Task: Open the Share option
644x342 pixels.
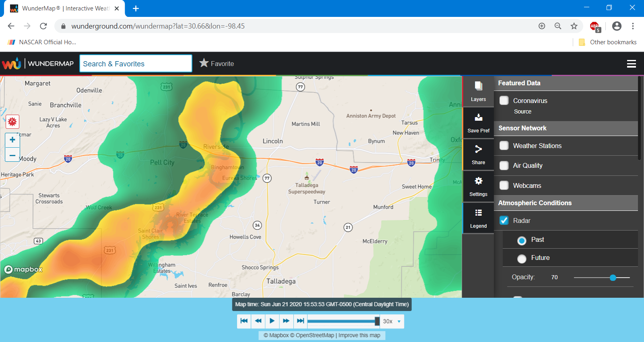Action: click(x=478, y=155)
